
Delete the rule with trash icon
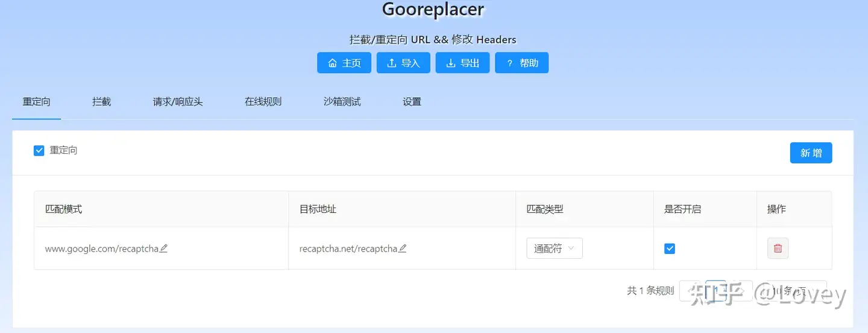coord(778,249)
